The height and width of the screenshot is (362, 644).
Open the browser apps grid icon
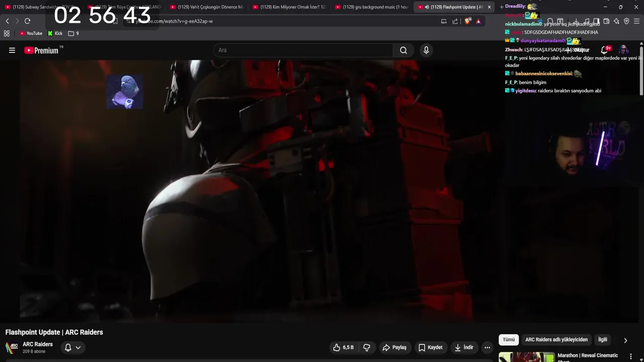point(7,34)
